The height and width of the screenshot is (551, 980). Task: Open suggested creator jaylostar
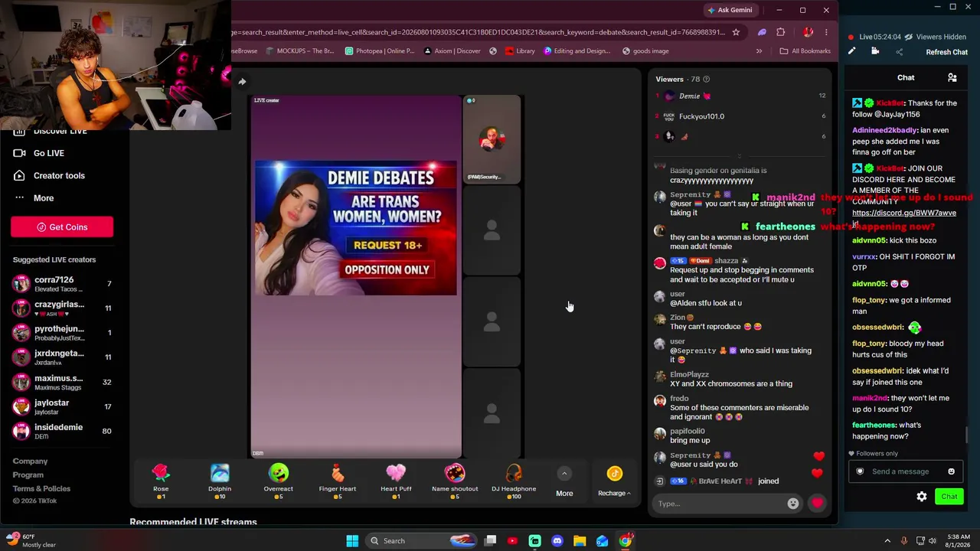point(62,406)
